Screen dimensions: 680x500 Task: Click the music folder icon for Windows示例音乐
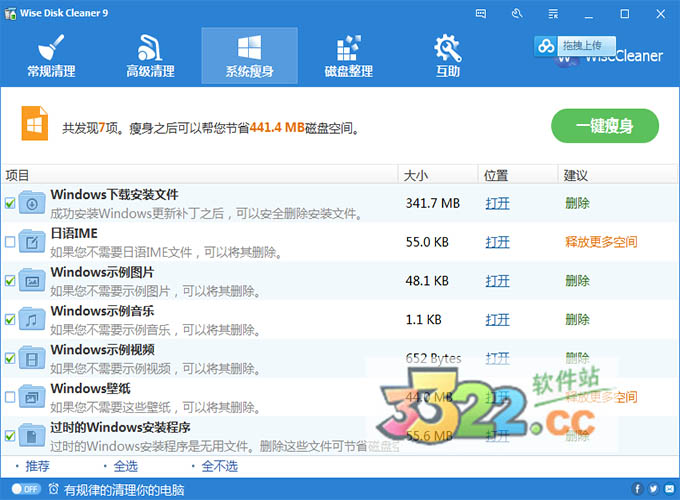pos(32,319)
